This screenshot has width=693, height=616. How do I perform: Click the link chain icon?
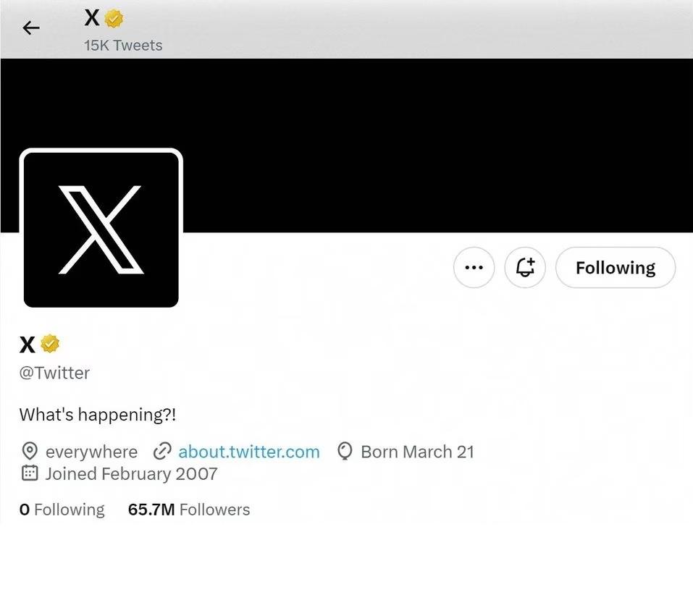[162, 452]
